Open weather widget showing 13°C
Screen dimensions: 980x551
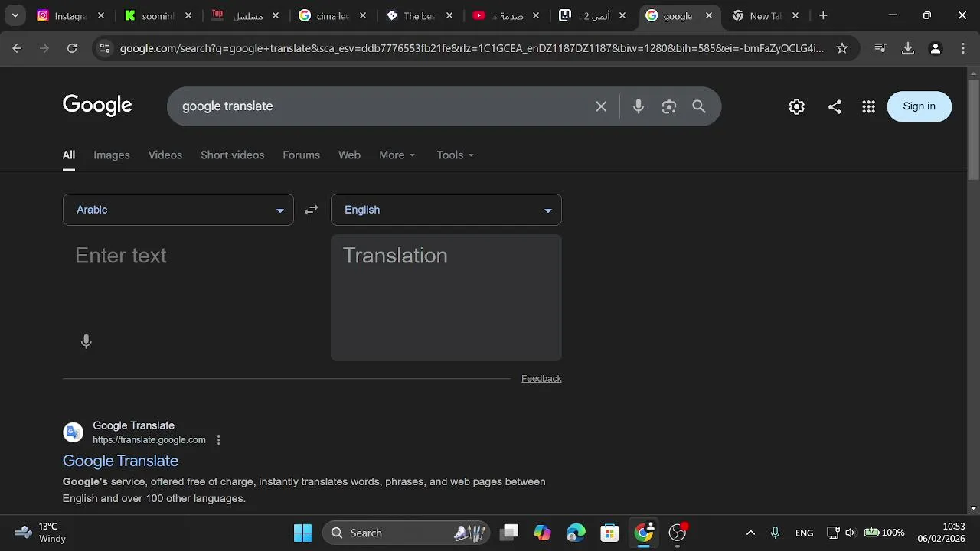click(41, 533)
